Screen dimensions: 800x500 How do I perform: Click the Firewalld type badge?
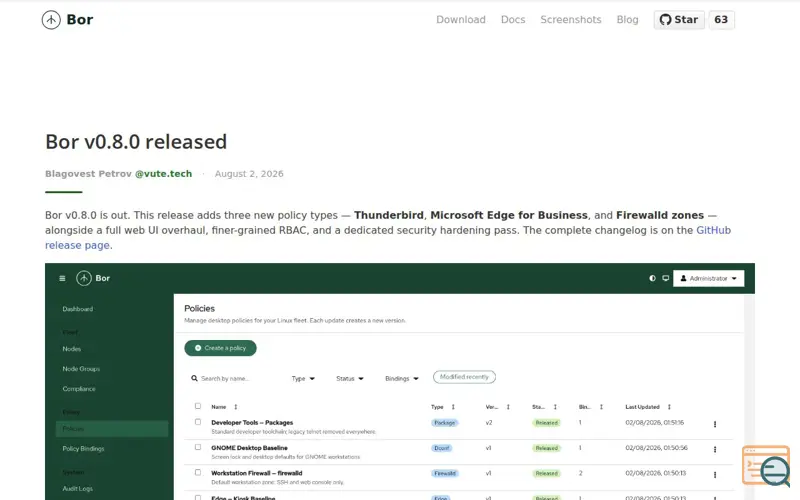click(445, 473)
